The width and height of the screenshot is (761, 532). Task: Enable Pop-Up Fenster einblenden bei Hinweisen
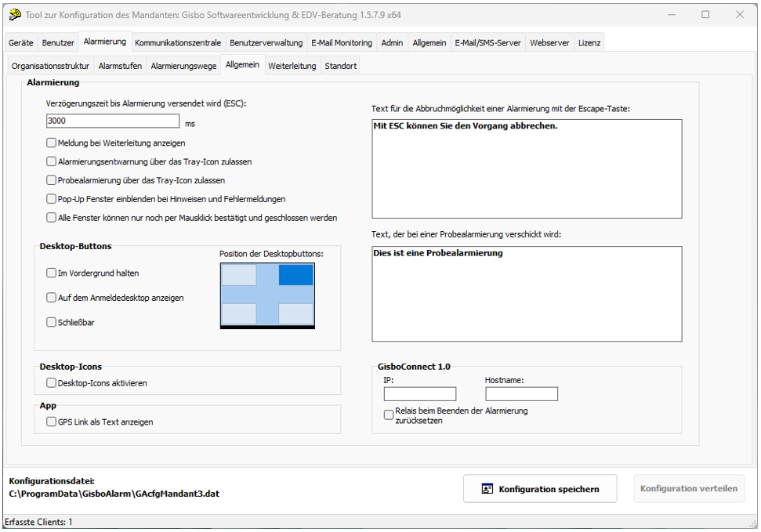coord(51,198)
